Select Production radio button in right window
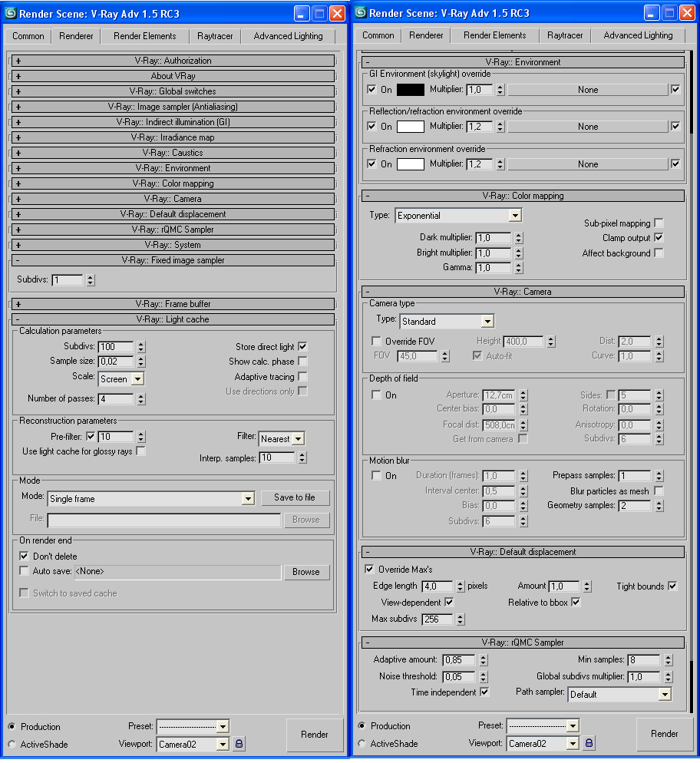The width and height of the screenshot is (700, 763). click(362, 725)
